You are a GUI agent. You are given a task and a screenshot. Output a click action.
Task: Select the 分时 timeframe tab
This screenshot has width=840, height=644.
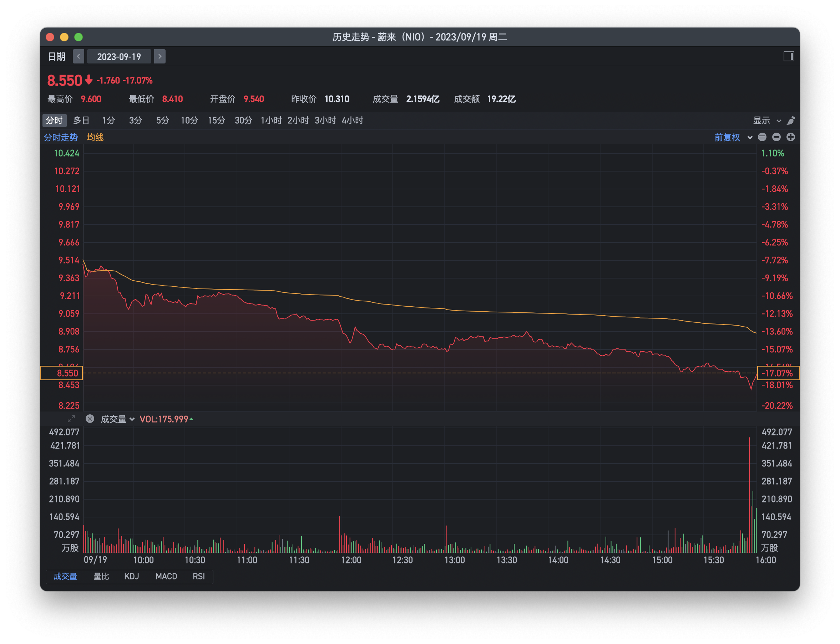54,121
